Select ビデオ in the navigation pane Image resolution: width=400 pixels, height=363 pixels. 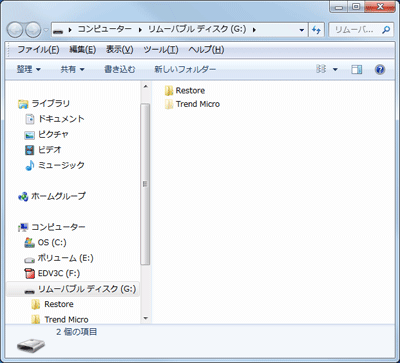coord(43,150)
